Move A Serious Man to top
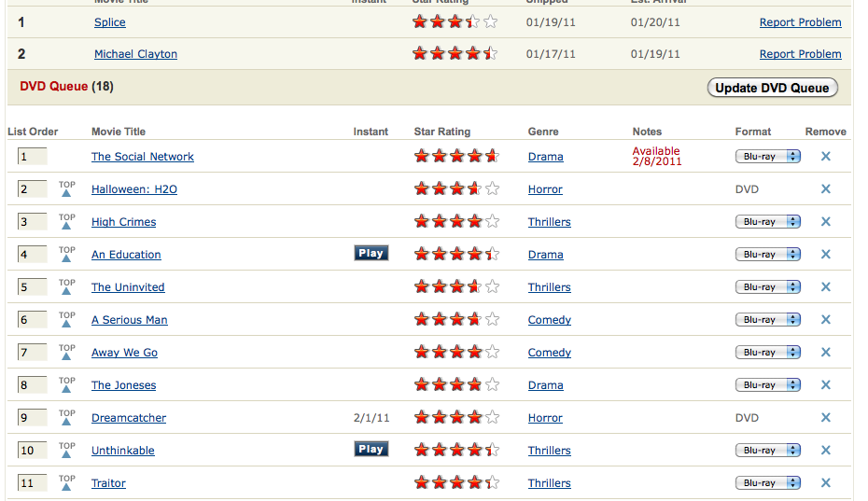The height and width of the screenshot is (501, 868). 67,319
